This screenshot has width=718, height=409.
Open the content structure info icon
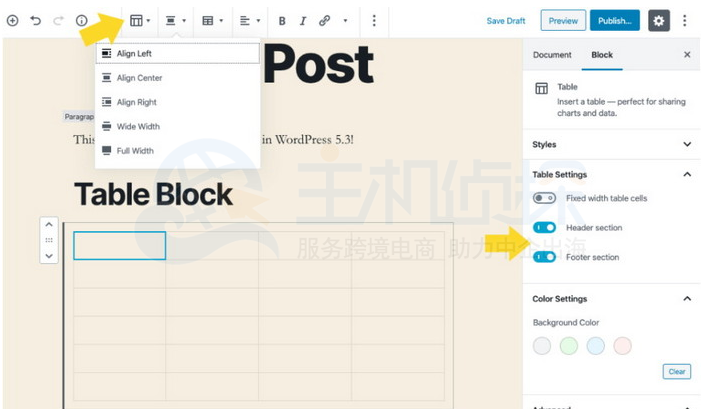click(82, 21)
